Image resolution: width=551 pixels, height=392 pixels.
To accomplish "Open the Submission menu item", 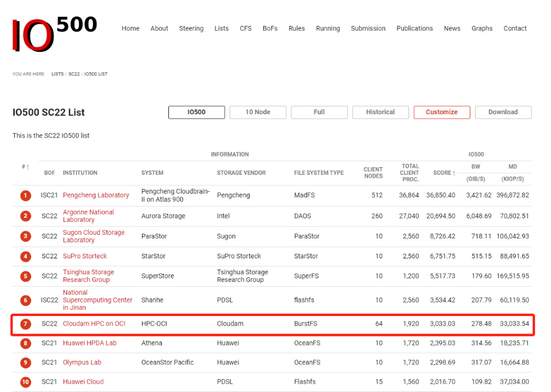I will click(368, 28).
